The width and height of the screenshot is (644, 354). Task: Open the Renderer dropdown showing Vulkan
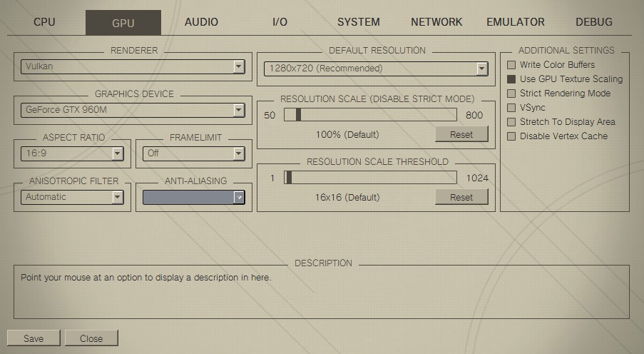133,67
